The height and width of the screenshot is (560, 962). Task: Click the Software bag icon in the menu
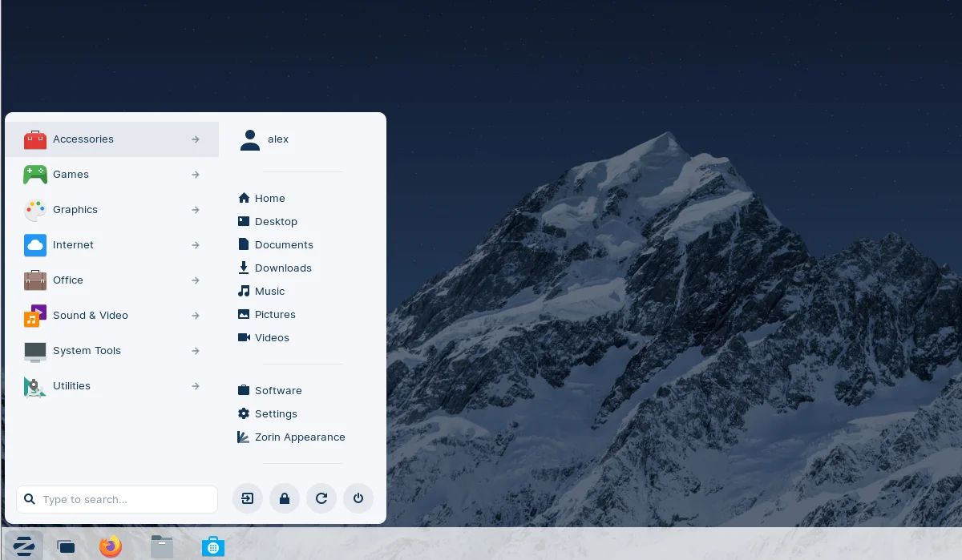pyautogui.click(x=244, y=390)
